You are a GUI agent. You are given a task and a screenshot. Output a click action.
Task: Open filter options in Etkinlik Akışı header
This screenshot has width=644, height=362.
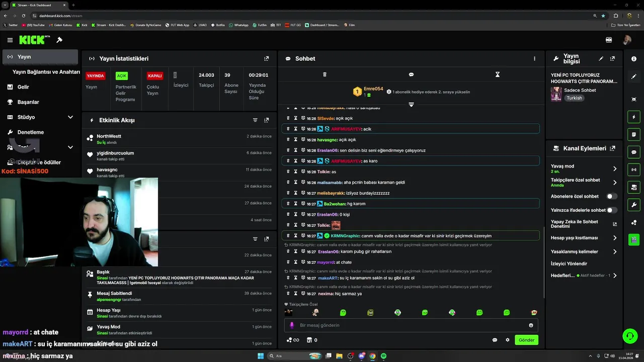coord(255,120)
